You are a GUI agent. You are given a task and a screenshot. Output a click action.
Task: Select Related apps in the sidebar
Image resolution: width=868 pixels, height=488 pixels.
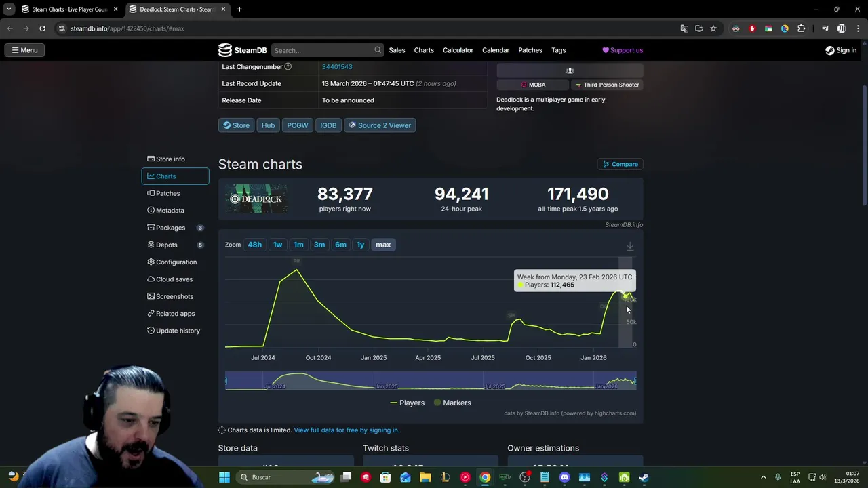click(x=175, y=313)
